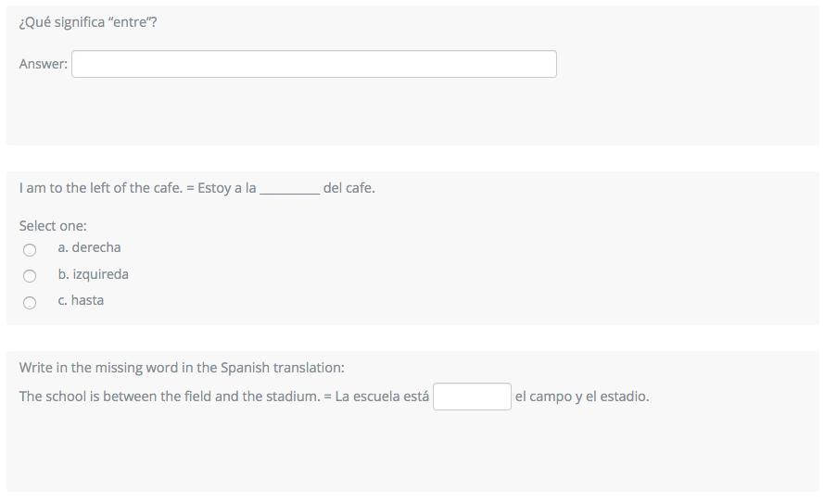Click the blank underline after "Estoy a la"
824x504 pixels.
289,189
